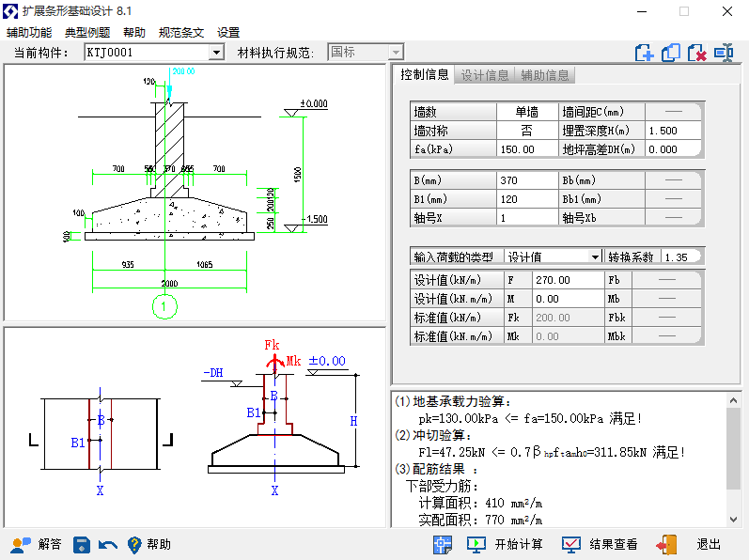Undo using the curved arrow icon
The image size is (749, 560).
108,545
